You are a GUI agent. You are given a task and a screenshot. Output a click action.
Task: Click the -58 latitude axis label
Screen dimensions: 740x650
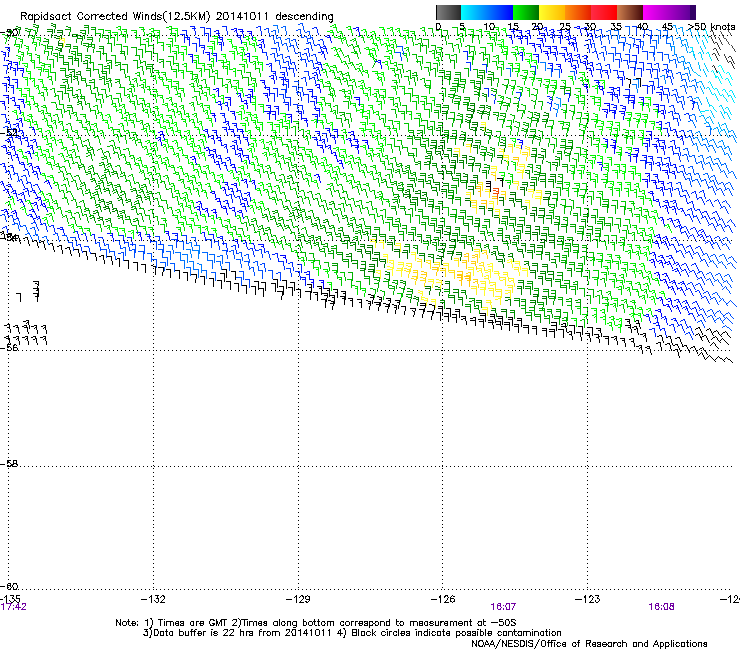tap(9, 464)
